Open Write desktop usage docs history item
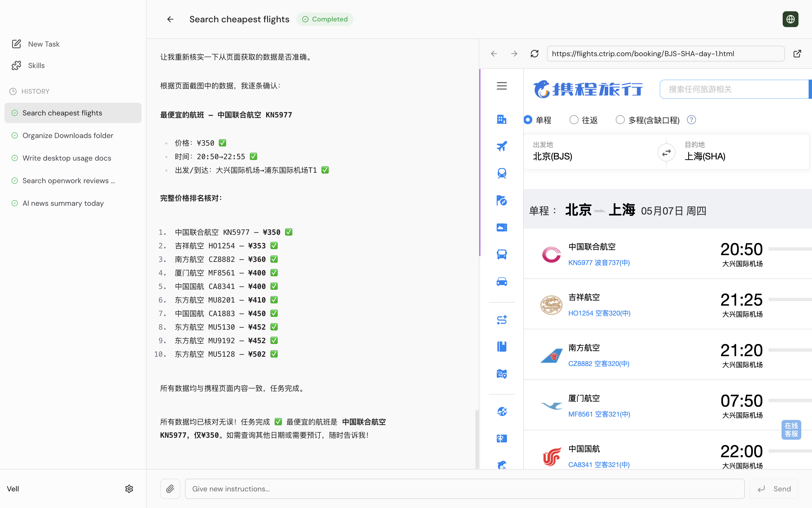This screenshot has width=812, height=508. tap(73, 158)
